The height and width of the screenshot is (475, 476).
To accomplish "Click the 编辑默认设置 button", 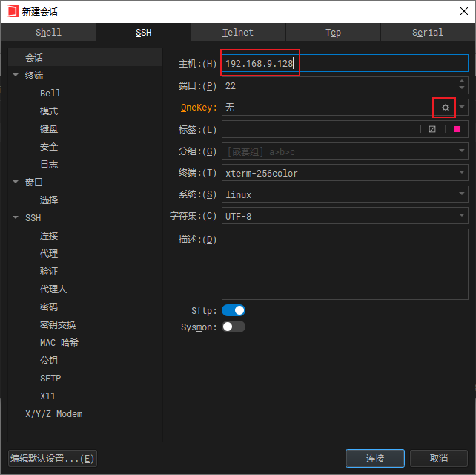I will [53, 459].
